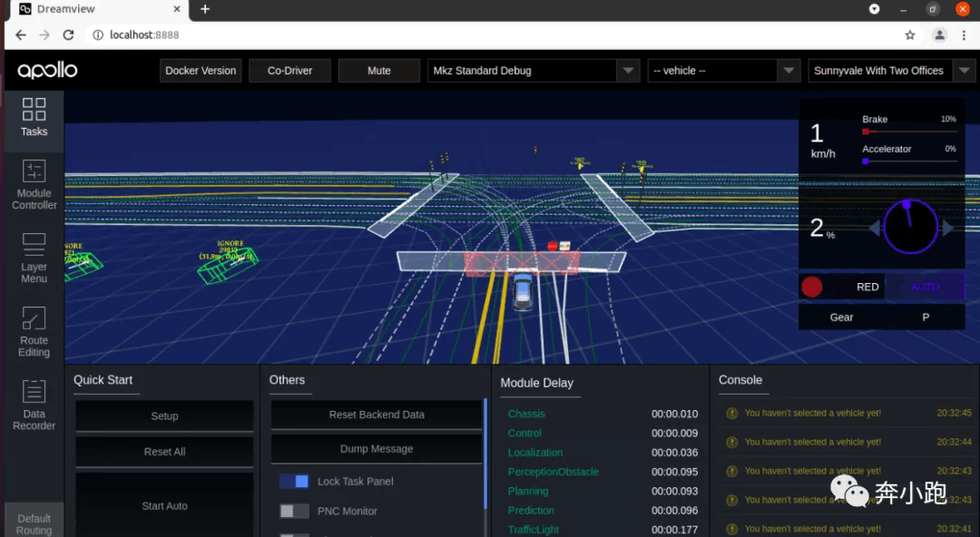Click the Others panel heading

(287, 380)
